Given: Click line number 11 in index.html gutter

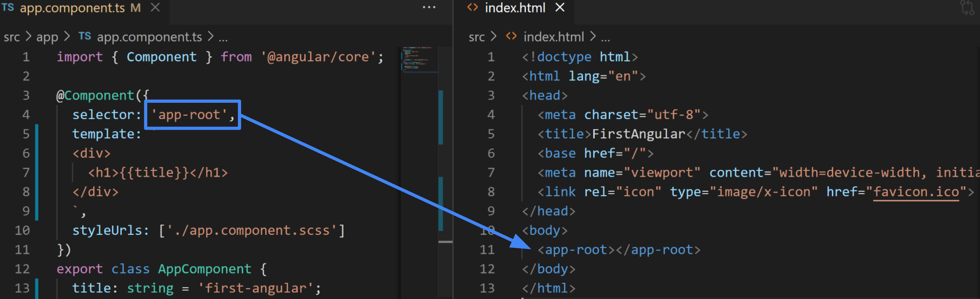Looking at the screenshot, I should pyautogui.click(x=487, y=250).
